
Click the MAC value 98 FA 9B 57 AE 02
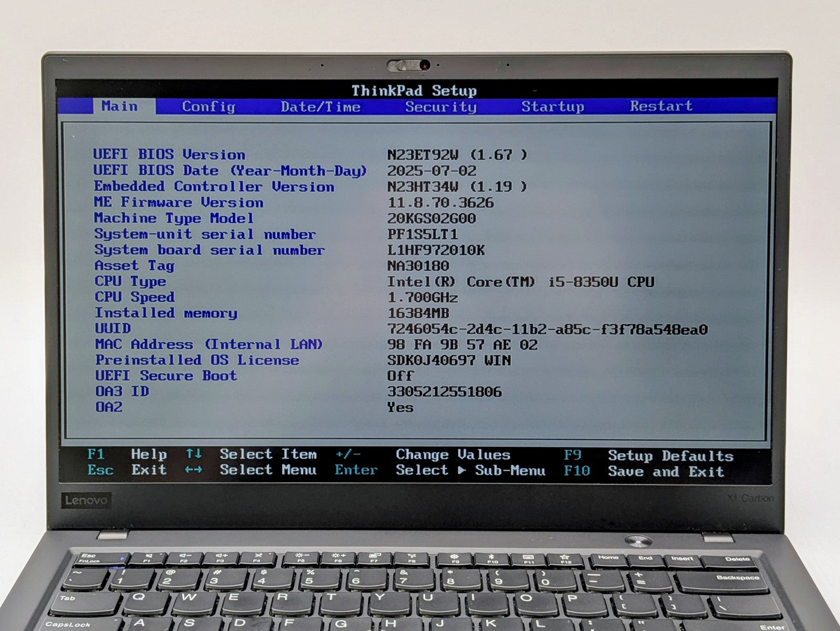[463, 345]
